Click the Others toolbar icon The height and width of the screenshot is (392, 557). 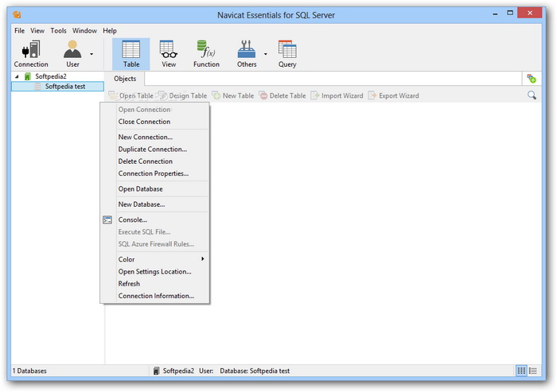tap(247, 52)
